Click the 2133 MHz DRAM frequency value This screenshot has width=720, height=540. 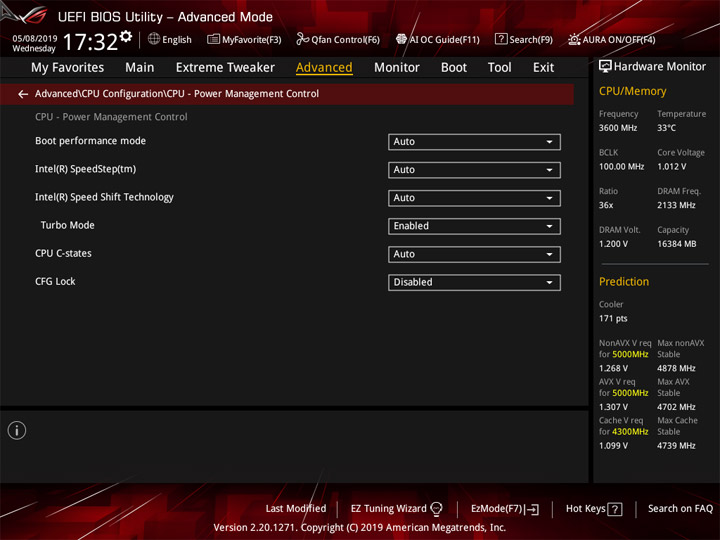(x=676, y=205)
